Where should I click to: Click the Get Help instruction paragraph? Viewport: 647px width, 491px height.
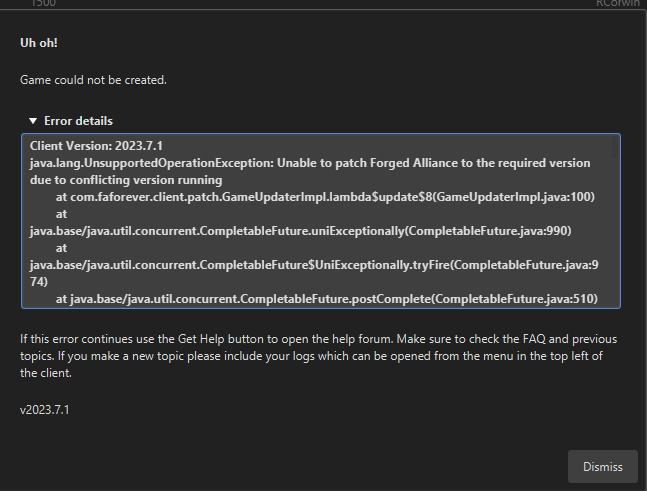(319, 356)
